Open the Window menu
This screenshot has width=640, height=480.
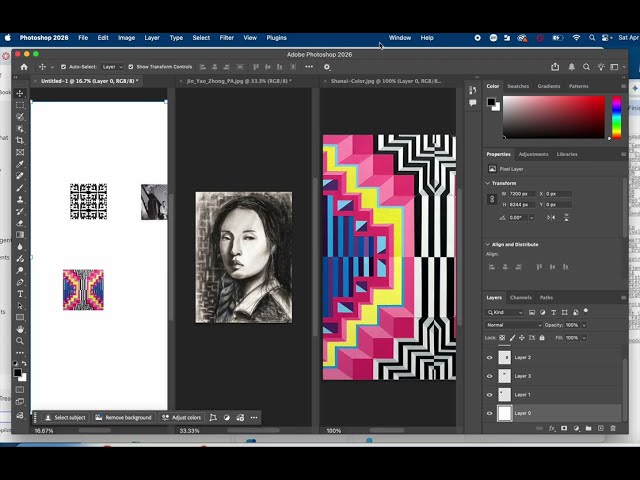(x=400, y=38)
